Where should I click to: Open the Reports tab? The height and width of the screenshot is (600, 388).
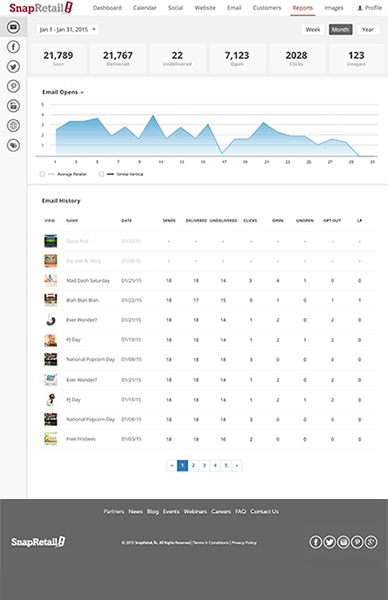pos(303,8)
